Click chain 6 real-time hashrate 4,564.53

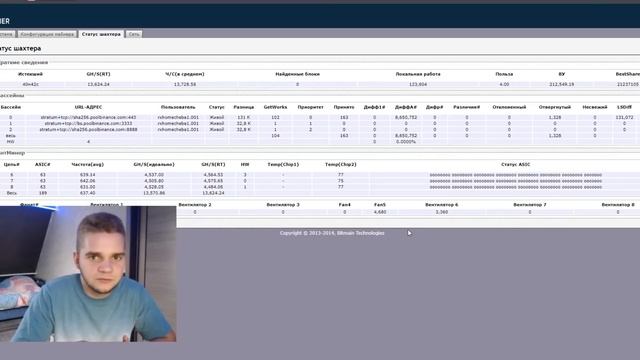213,175
